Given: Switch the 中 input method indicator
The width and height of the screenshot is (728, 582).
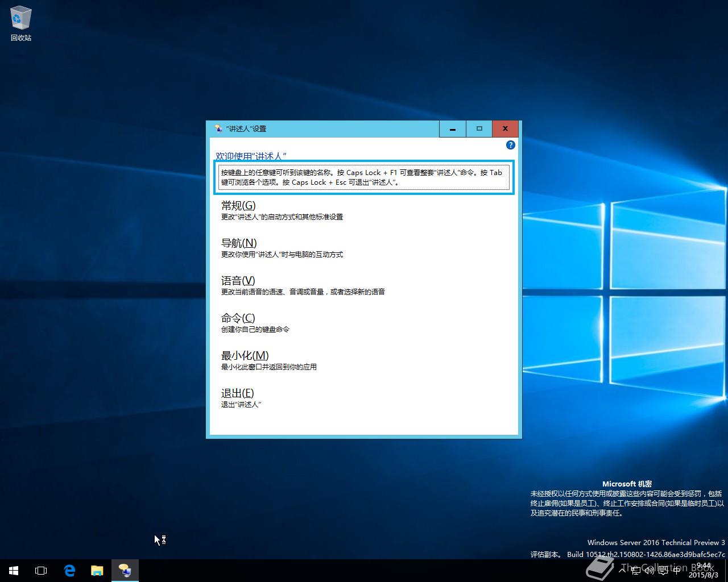Looking at the screenshot, I should [x=677, y=571].
